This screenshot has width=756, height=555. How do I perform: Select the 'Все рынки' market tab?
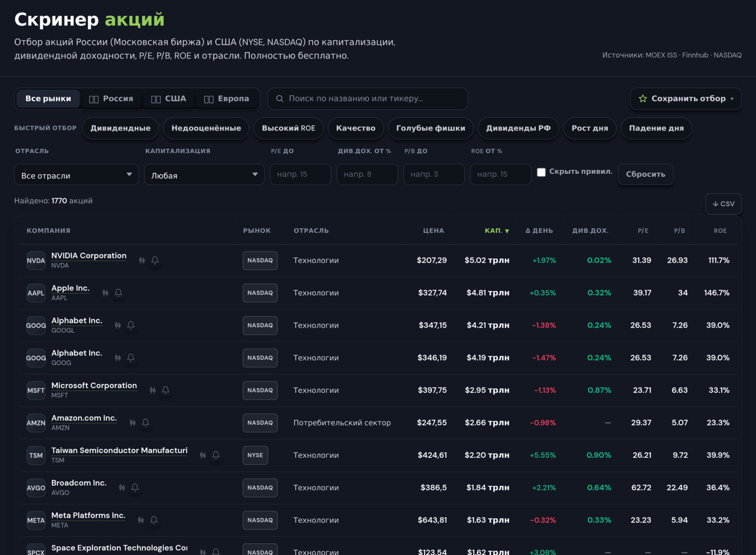click(48, 99)
